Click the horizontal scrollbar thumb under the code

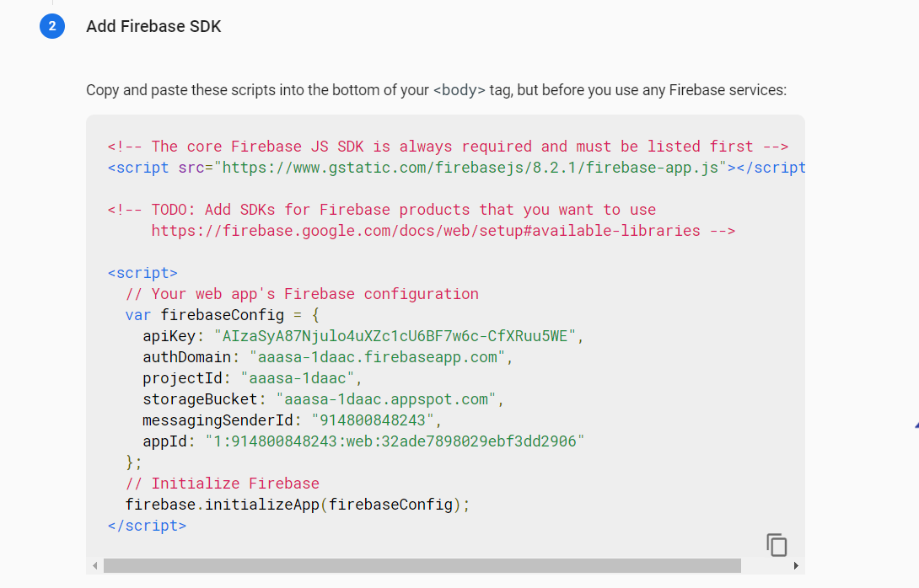[x=422, y=566]
